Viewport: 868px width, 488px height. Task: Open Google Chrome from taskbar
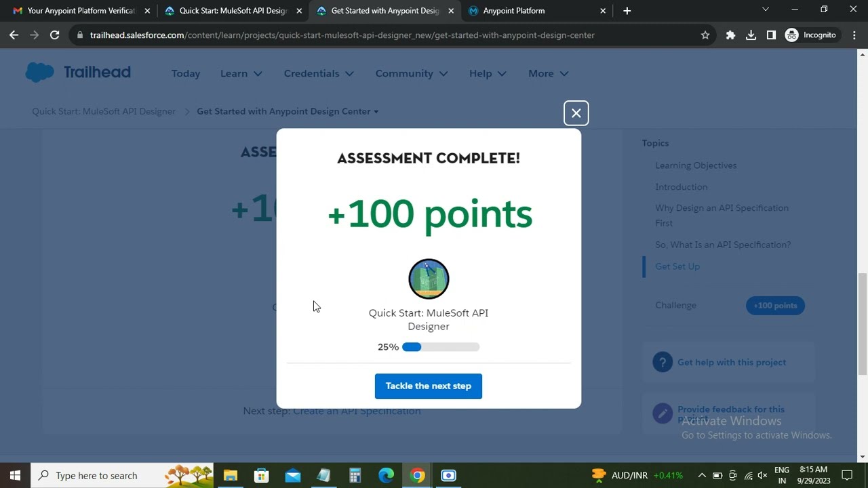click(418, 475)
